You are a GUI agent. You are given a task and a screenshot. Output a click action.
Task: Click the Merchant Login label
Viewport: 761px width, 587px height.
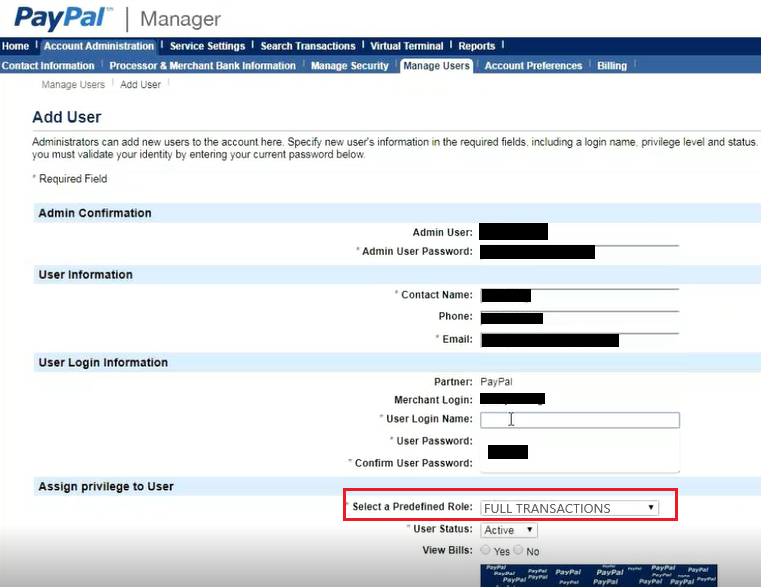[x=433, y=400]
